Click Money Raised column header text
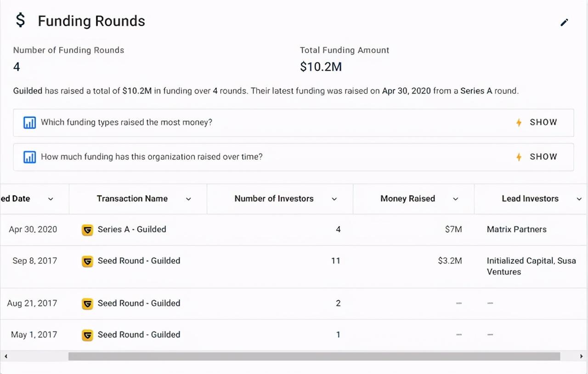Viewport: 588px width, 374px height. [x=407, y=198]
